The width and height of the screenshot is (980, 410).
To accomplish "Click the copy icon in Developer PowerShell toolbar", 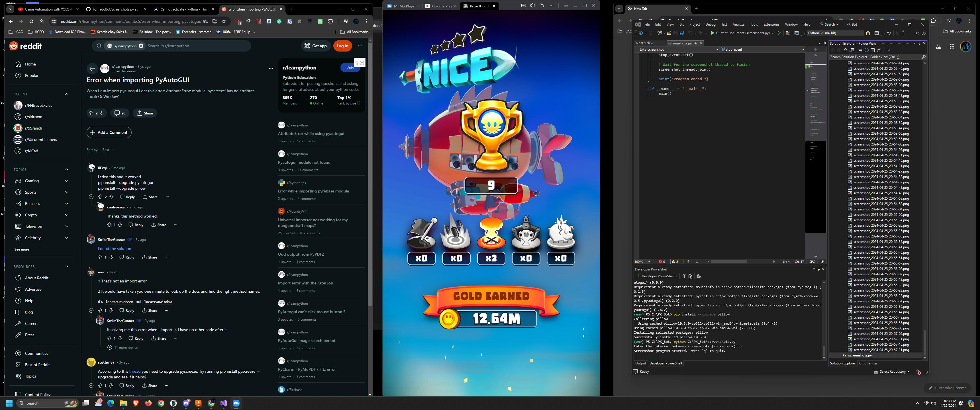I will coord(684,276).
